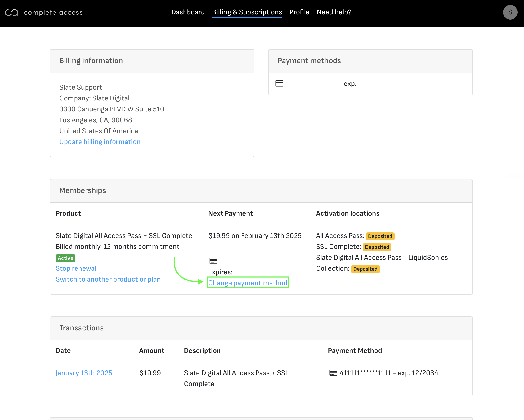Click "3330 Cahuenga BLVD W Suite 510" address

112,109
